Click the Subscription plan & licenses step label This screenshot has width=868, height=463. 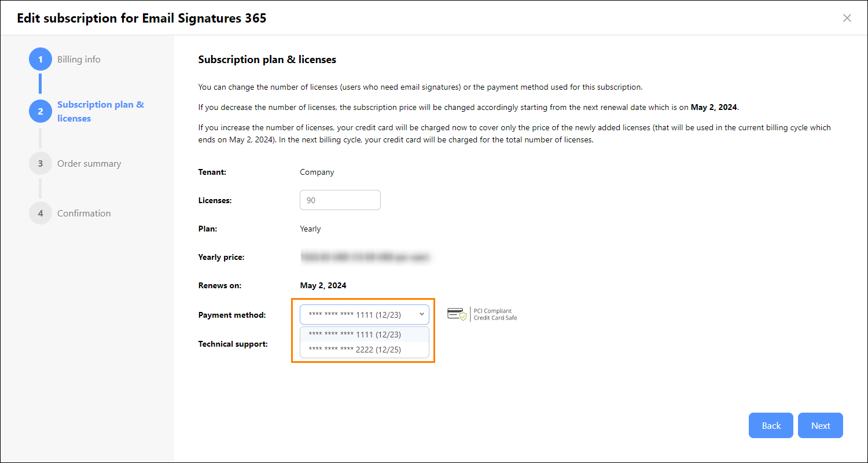[101, 111]
